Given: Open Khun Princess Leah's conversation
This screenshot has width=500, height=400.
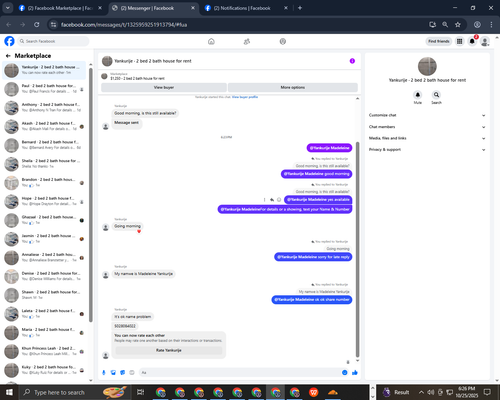Looking at the screenshot, I should pyautogui.click(x=44, y=351).
